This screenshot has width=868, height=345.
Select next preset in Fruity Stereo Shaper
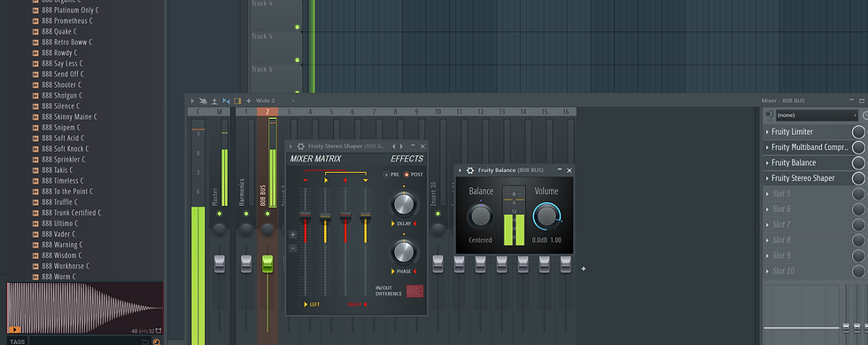pos(401,146)
